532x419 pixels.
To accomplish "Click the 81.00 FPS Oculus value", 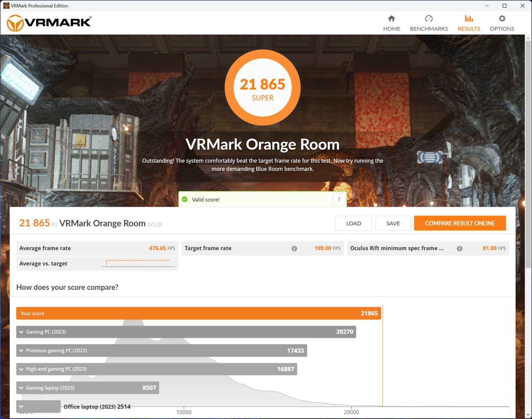I will [494, 248].
